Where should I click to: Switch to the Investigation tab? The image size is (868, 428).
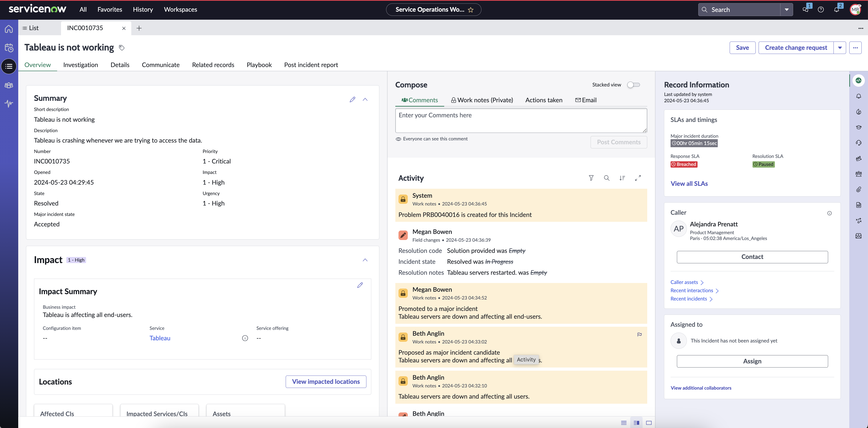(x=80, y=65)
